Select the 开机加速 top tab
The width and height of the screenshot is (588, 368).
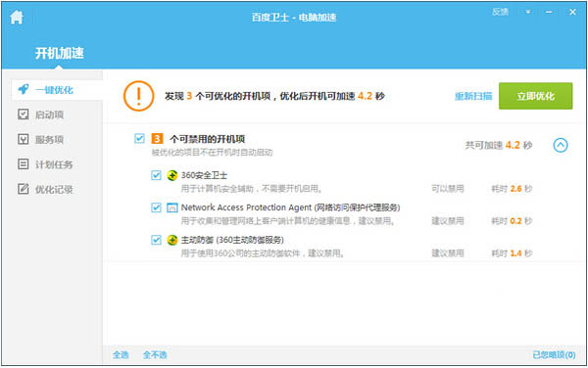(x=59, y=53)
